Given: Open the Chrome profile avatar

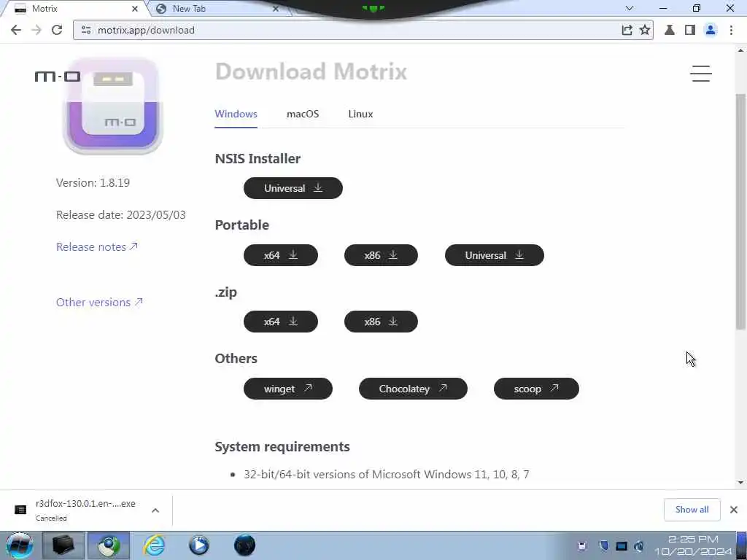Looking at the screenshot, I should pyautogui.click(x=711, y=30).
